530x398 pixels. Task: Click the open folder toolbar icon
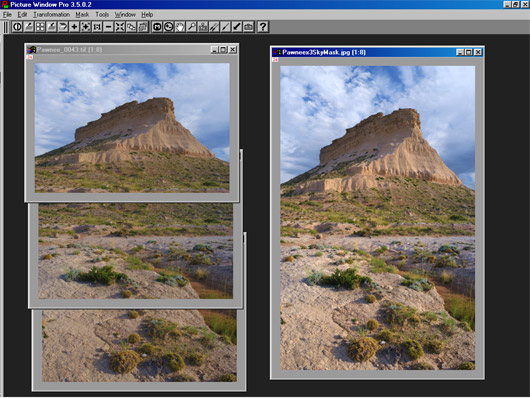point(63,27)
